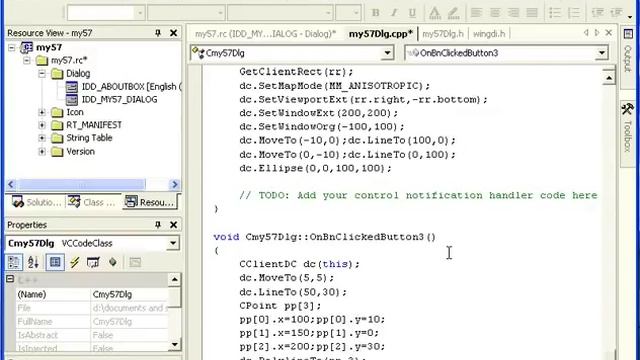
Task: Select IDD_ABOUTBOX dialog resource
Action: point(124,87)
